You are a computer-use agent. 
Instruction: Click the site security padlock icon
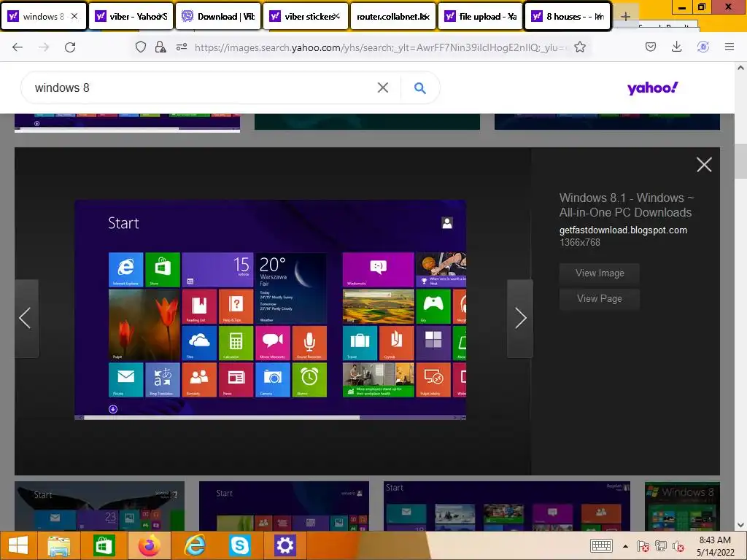click(160, 47)
